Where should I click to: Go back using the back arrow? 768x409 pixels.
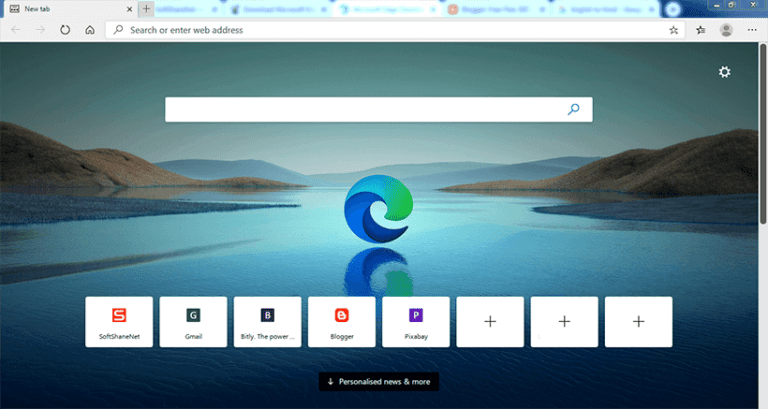tap(16, 30)
